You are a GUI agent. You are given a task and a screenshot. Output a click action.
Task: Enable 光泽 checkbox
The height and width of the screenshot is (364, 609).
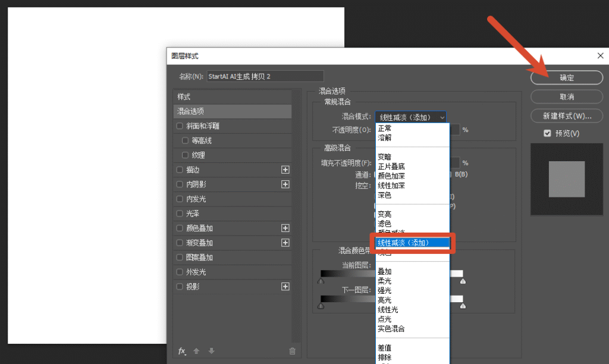[180, 214]
